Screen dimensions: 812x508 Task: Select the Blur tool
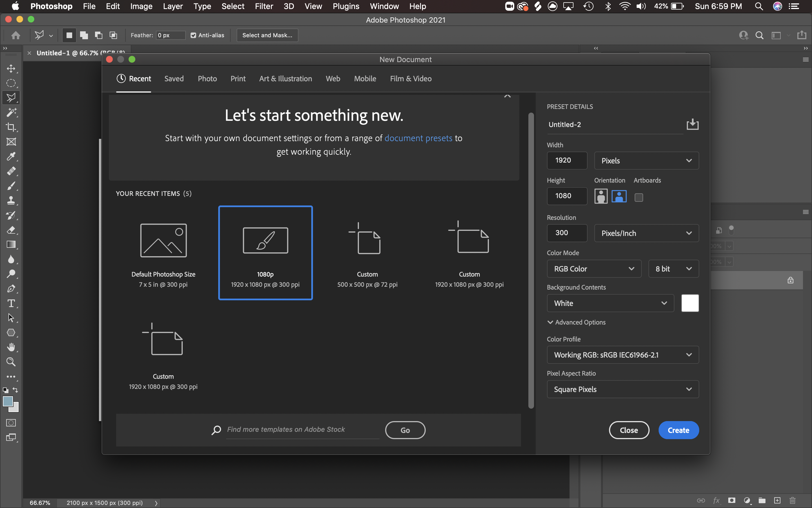[x=11, y=259]
